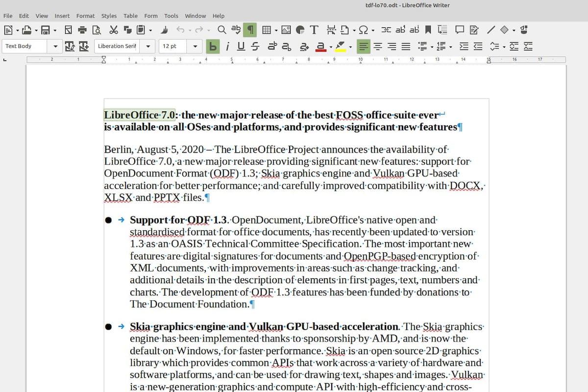
Task: Enable Justified paragraph alignment
Action: tap(406, 47)
